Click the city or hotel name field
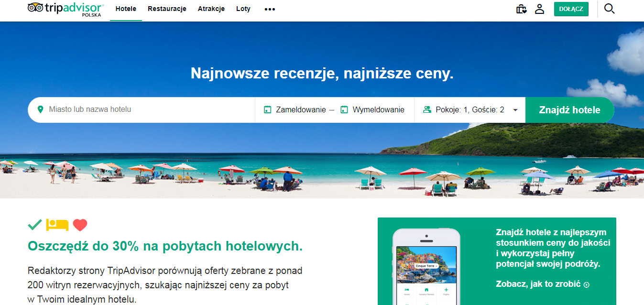Screen dimensions: 644x305 142,110
